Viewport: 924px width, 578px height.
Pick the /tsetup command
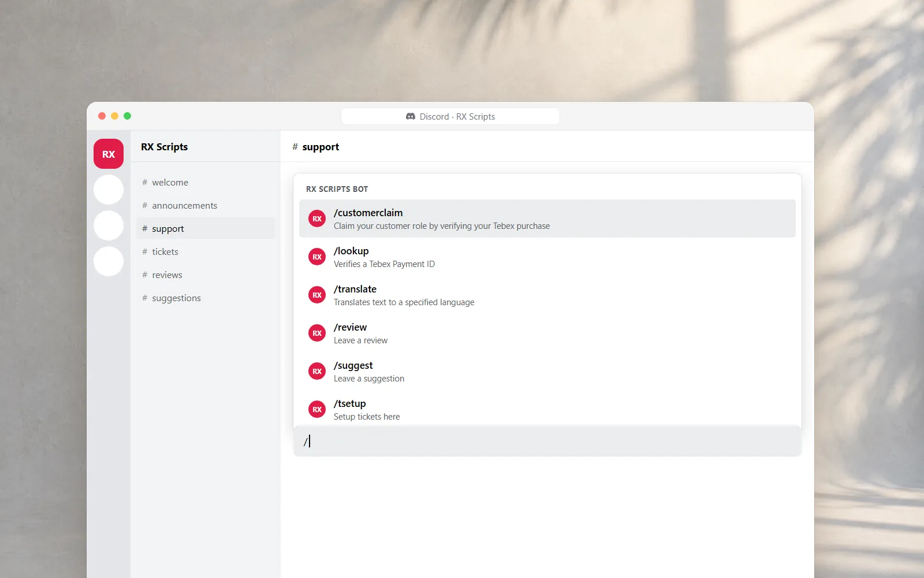[x=547, y=409]
